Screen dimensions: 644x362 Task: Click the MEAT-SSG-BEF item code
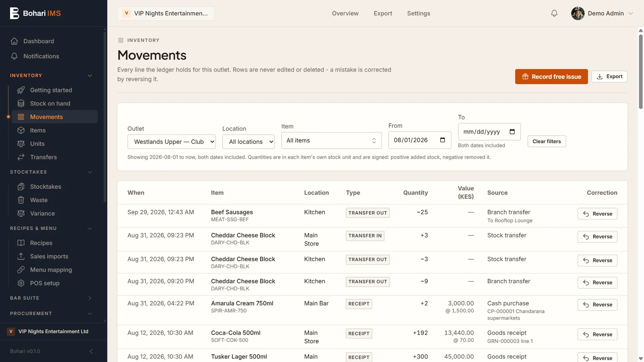(x=230, y=220)
